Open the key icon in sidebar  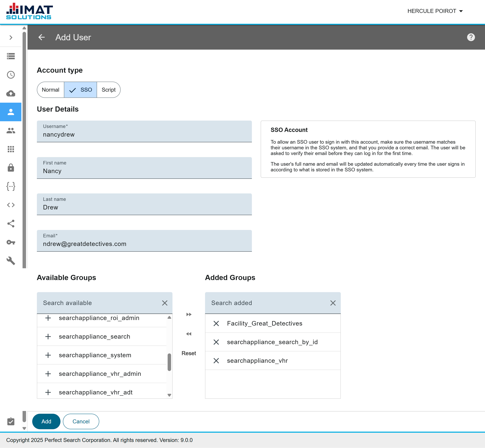click(11, 242)
